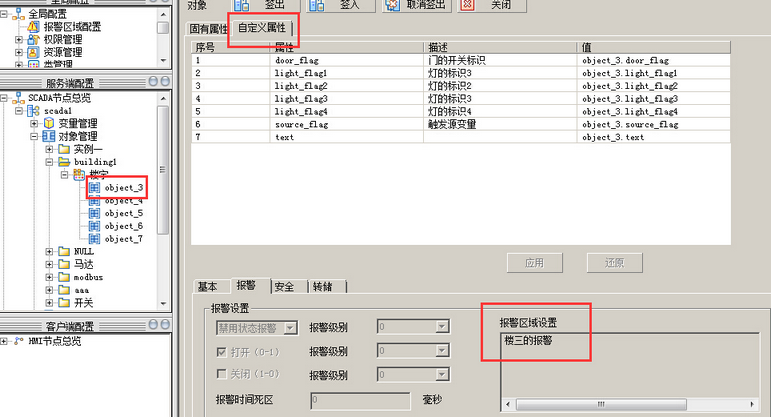The width and height of the screenshot is (771, 417).
Task: Open 报警级别 dropdown beside 打开 (0-1)
Action: (x=442, y=350)
